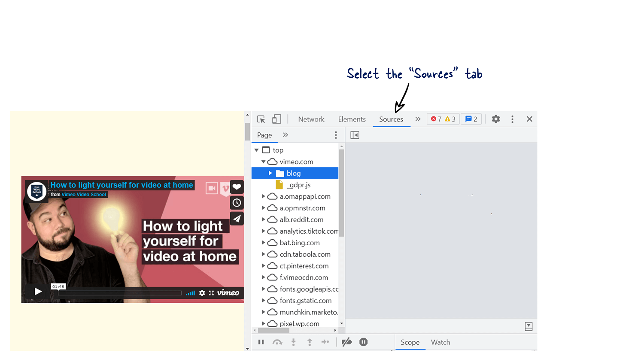The width and height of the screenshot is (644, 362).
Task: Enter fullscreen video mode
Action: [211, 293]
